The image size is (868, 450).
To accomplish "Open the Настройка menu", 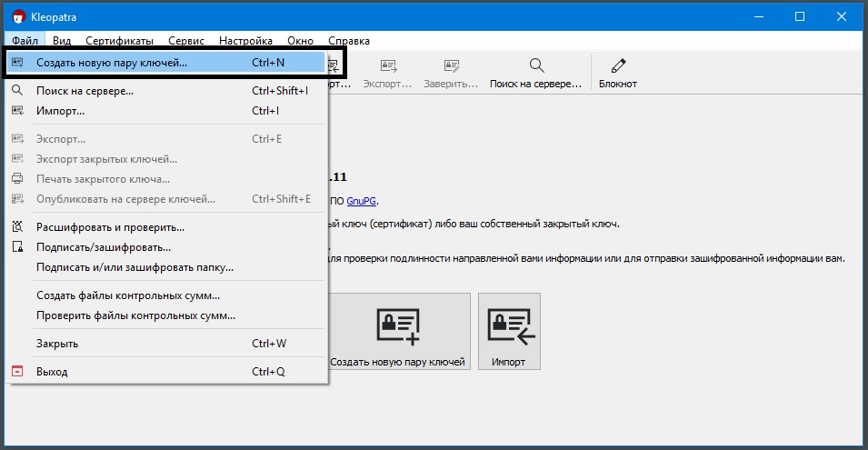I will pos(245,40).
